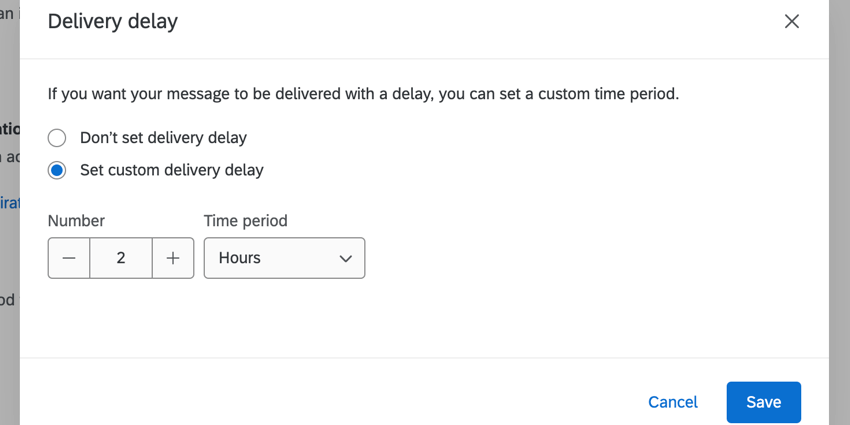Select the "Set custom delivery delay" radio button
Image resolution: width=850 pixels, height=425 pixels.
[x=57, y=170]
